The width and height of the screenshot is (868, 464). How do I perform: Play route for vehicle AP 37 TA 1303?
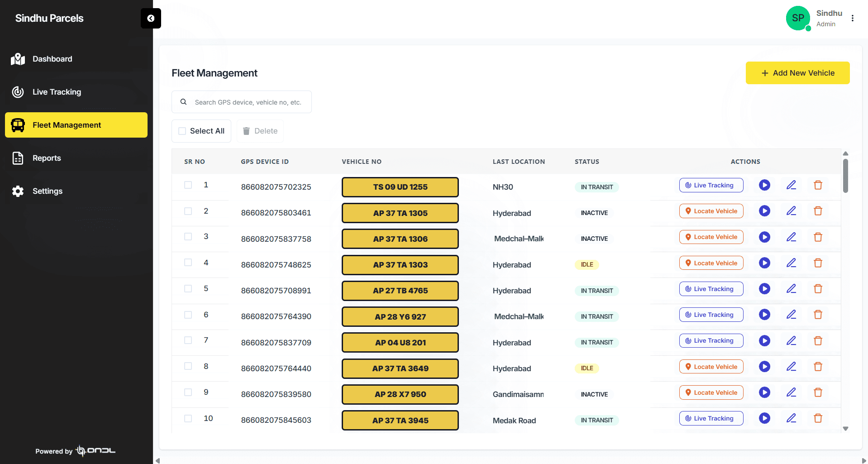pos(764,263)
